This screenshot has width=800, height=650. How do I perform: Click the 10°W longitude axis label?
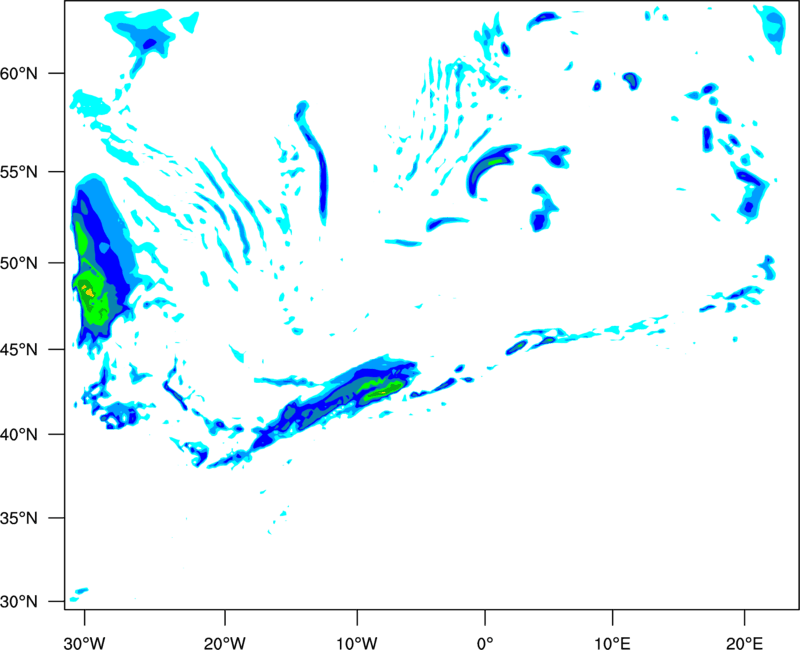[357, 643]
